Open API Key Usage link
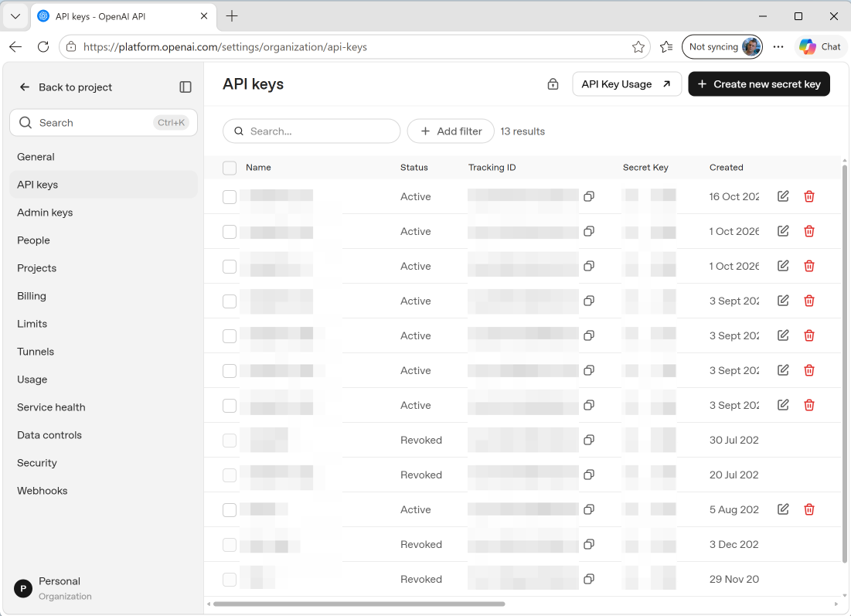 click(627, 84)
